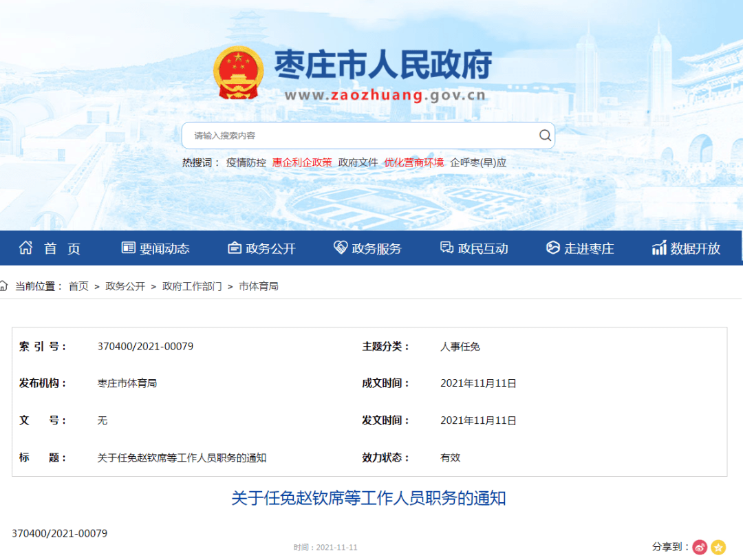Open the 惠企利企政策 hot search link
The height and width of the screenshot is (560, 743).
(302, 162)
